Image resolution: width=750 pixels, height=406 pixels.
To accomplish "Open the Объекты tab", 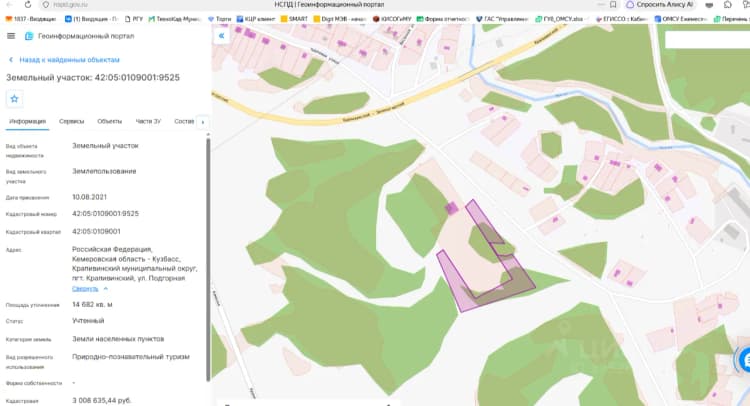I will pyautogui.click(x=110, y=121).
